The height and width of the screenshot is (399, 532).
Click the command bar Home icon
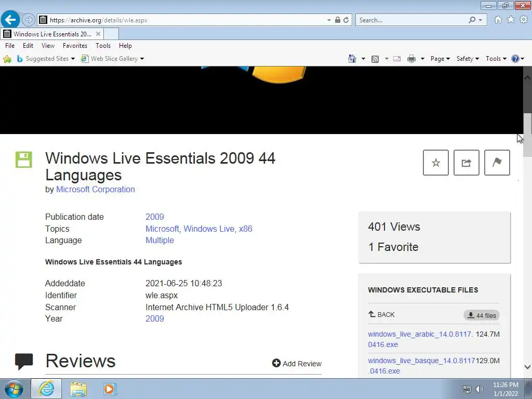(352, 59)
